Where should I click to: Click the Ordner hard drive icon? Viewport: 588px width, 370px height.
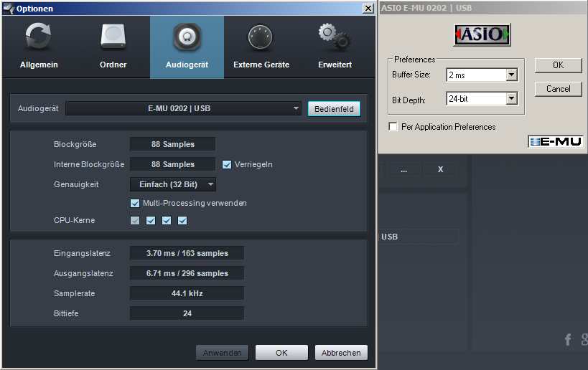[x=113, y=37]
